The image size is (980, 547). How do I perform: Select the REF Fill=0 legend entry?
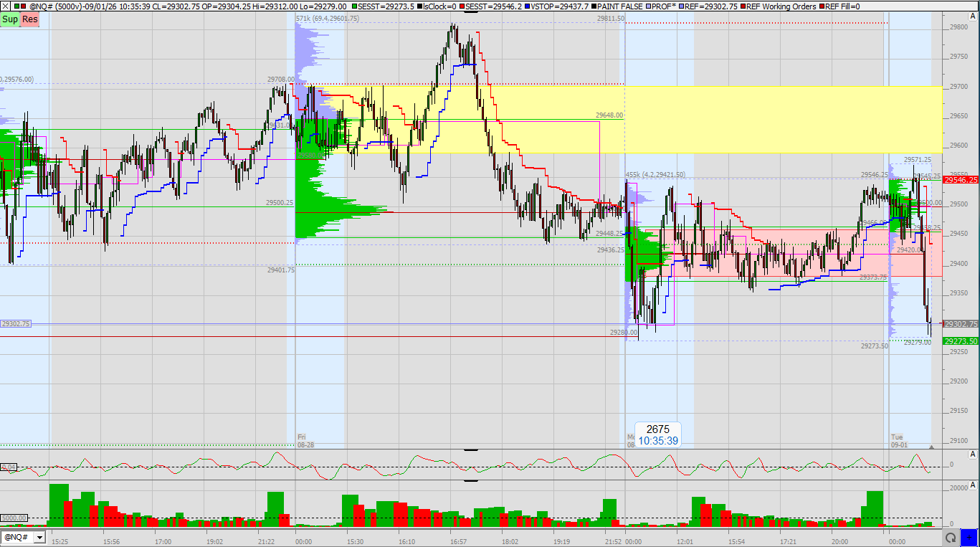[x=839, y=6]
